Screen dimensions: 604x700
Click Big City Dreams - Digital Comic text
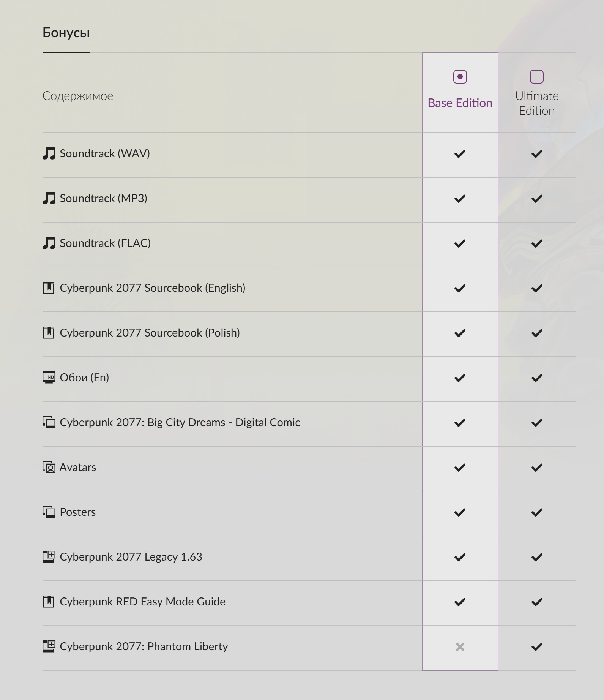[x=224, y=422]
